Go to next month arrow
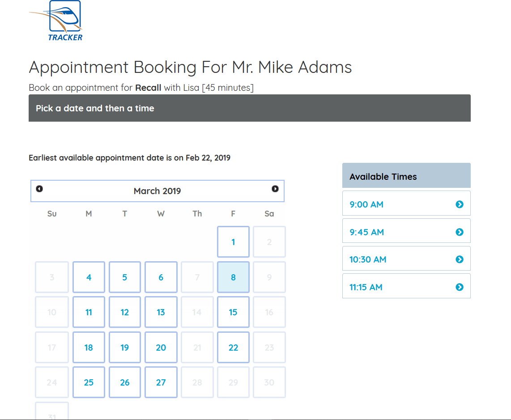This screenshot has width=511, height=420. (275, 189)
